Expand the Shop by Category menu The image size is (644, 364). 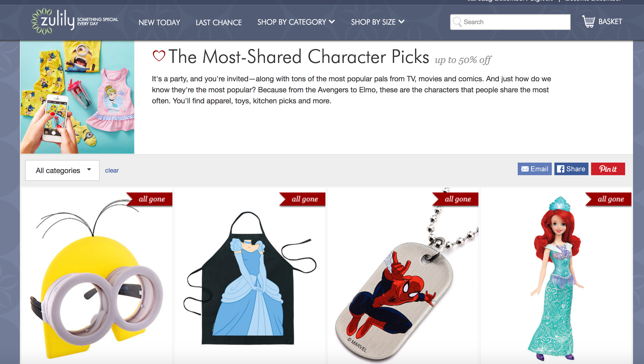(x=296, y=22)
